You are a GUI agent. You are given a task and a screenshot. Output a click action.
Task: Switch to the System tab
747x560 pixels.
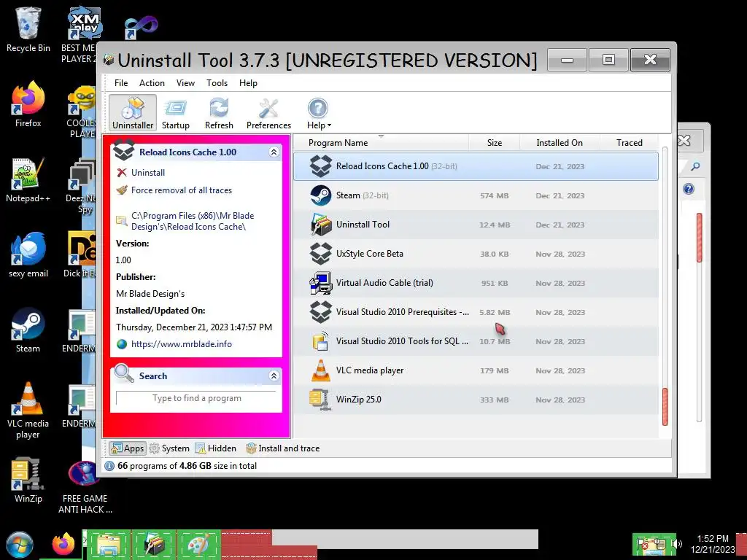tap(169, 448)
